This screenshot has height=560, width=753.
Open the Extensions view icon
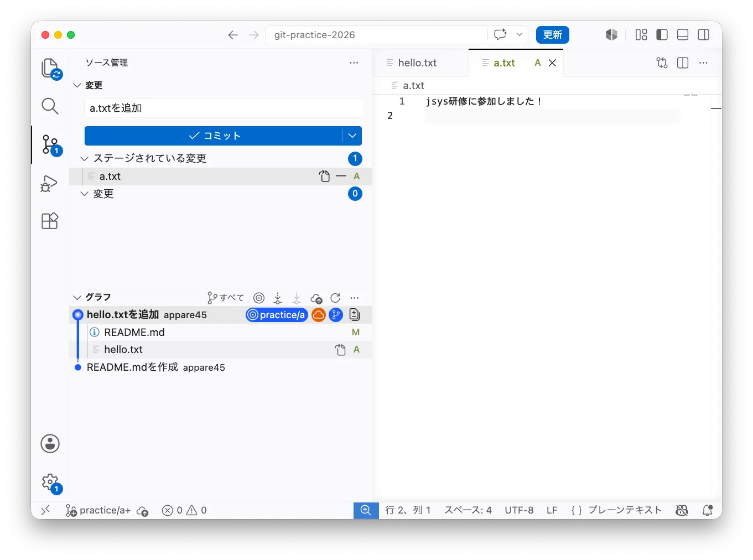pyautogui.click(x=50, y=221)
